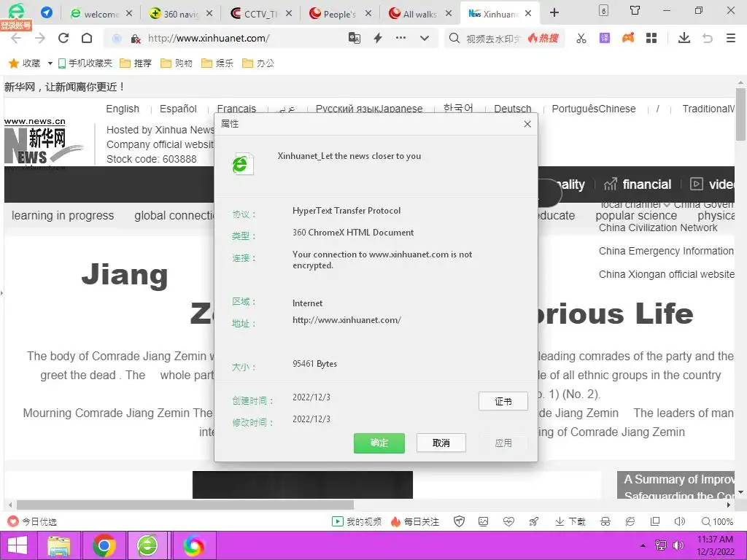Click the green 确定 OK button

pos(379,443)
